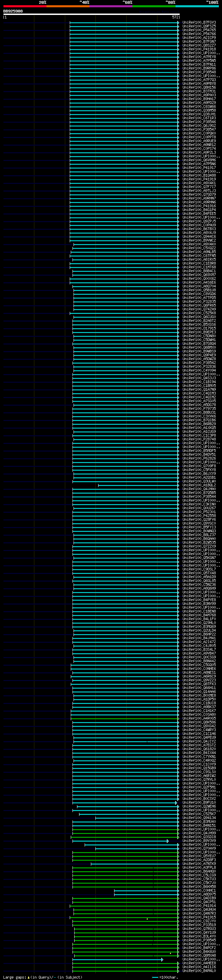Select hit label UniRef100_B9RP86
The height and width of the screenshot is (980, 222).
pos(199,68)
